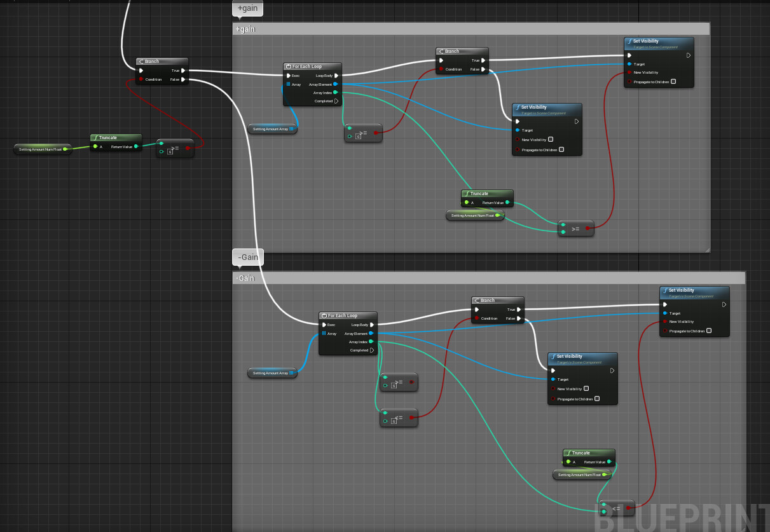Click Completed pin of +gain For Each Loop
The width and height of the screenshot is (770, 532).
tap(336, 101)
